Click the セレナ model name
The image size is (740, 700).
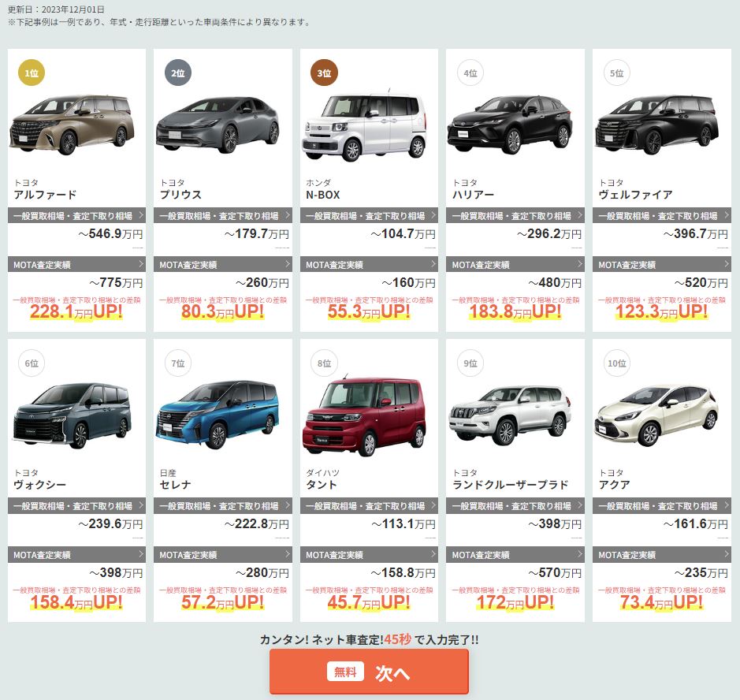tap(176, 485)
